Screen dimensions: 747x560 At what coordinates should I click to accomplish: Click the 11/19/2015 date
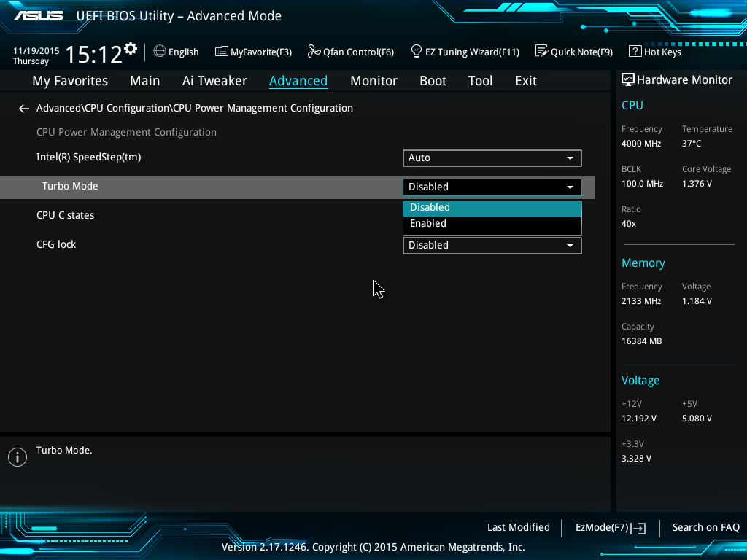[x=36, y=51]
